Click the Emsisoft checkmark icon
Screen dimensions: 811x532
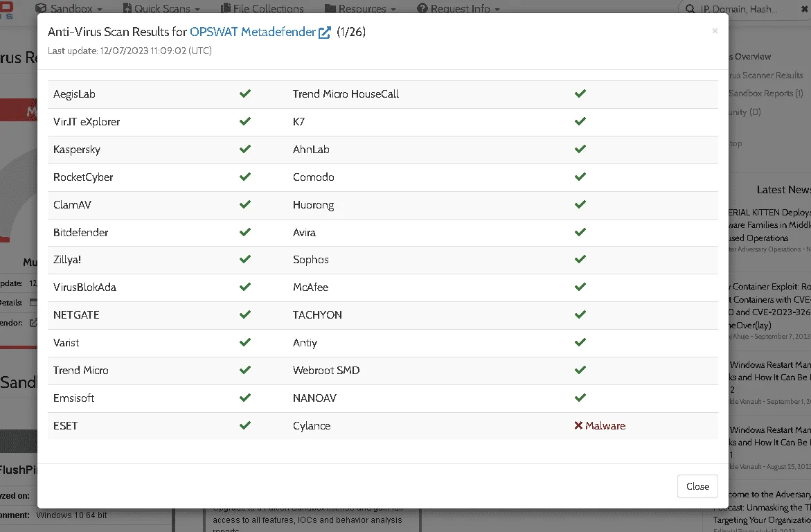coord(245,398)
